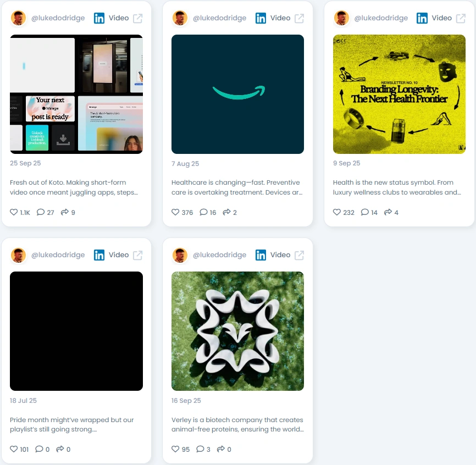
Task: Open external link on 25 Sep 25 post
Action: pos(137,18)
